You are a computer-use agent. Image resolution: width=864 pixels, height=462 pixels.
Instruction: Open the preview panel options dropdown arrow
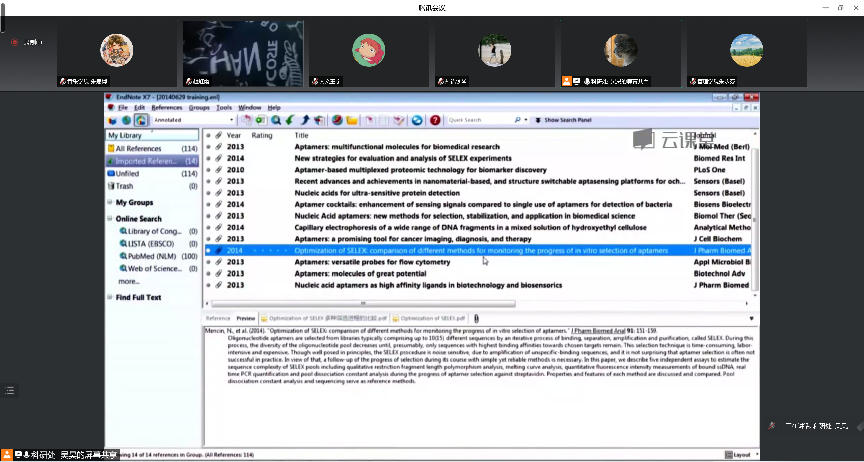coord(751,319)
